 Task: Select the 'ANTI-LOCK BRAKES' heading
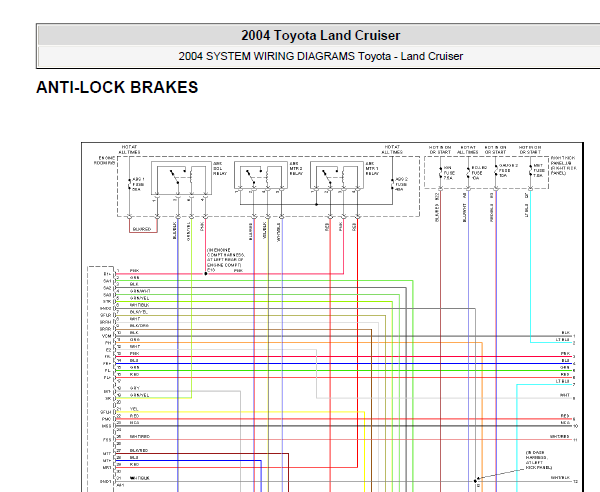117,87
